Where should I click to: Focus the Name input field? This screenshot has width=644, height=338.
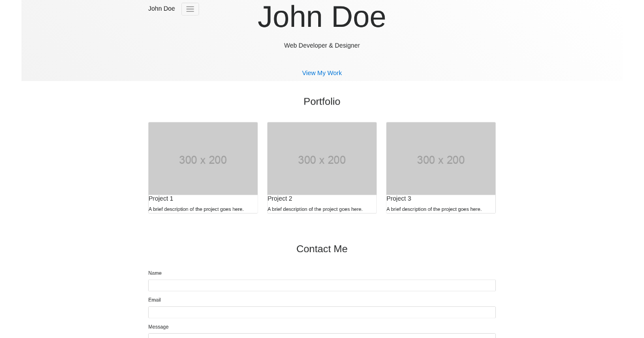[x=321, y=285]
